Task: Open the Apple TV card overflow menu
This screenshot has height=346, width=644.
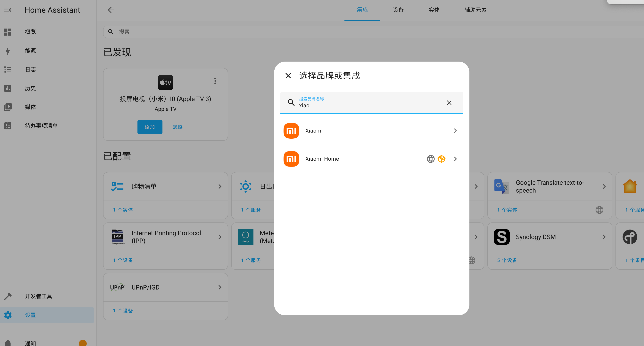Action: coord(215,81)
